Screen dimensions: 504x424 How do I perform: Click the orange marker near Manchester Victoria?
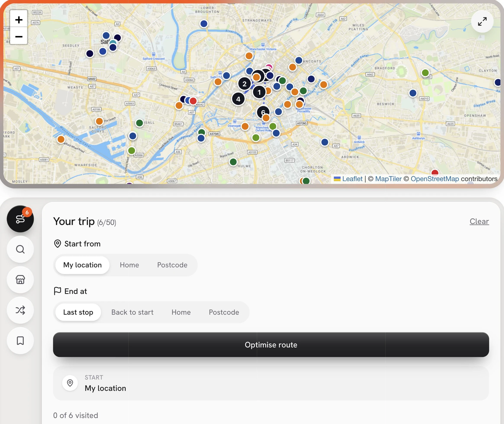[249, 56]
